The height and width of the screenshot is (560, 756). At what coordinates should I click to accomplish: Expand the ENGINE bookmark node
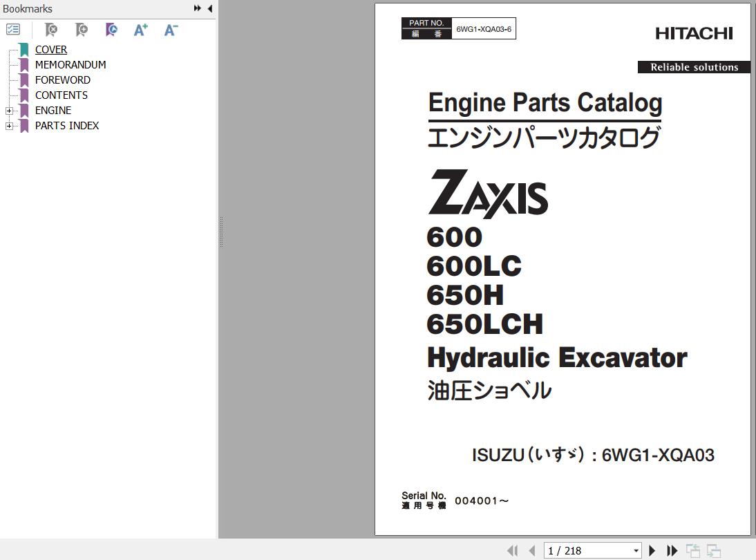(x=9, y=111)
